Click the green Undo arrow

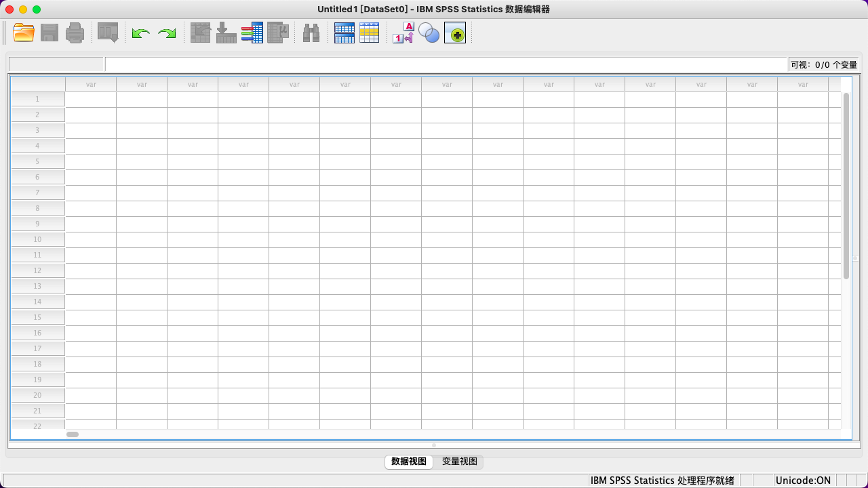click(x=141, y=33)
